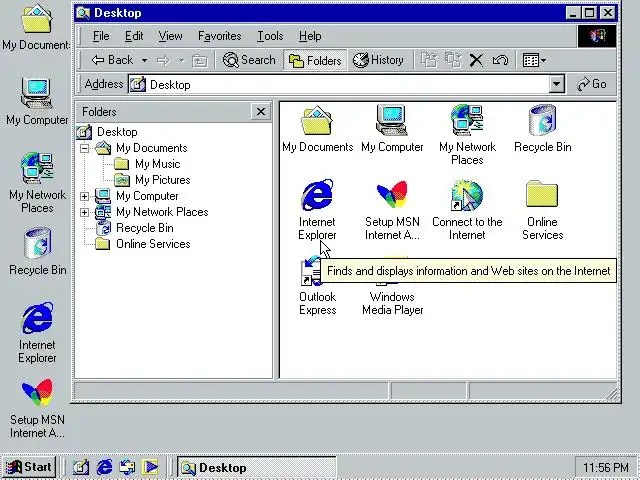Screen dimensions: 640x480
Task: Select My Network Places on desktop background
Action: (x=37, y=183)
